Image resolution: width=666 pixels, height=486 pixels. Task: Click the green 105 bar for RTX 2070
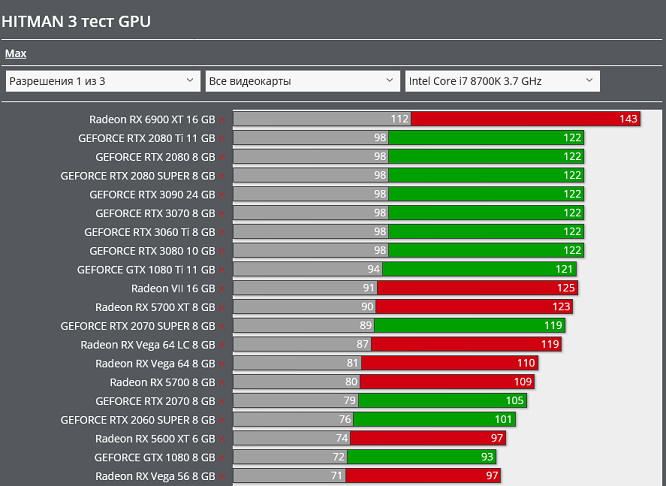(x=442, y=400)
